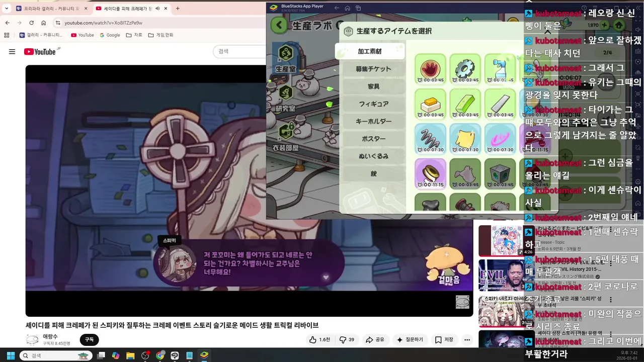Select the locked globe cube item

[500, 173]
